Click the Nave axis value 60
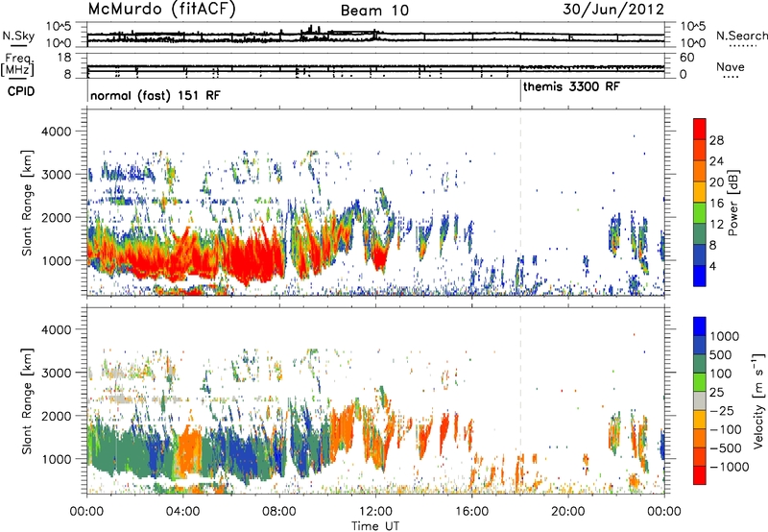 click(x=687, y=58)
